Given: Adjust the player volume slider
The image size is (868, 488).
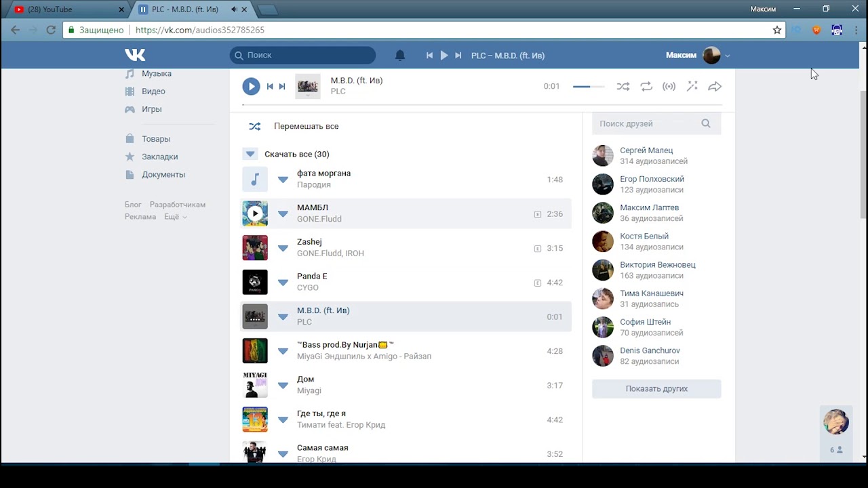Looking at the screenshot, I should (589, 87).
